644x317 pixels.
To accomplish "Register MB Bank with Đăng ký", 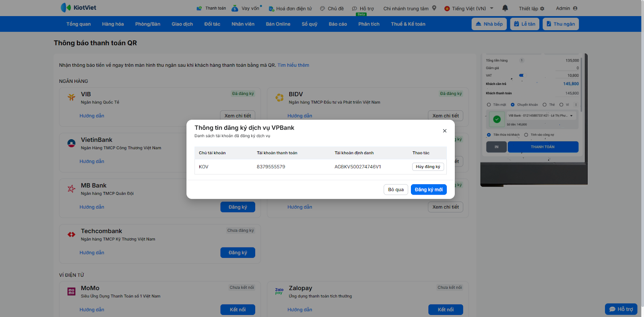I will tap(237, 207).
